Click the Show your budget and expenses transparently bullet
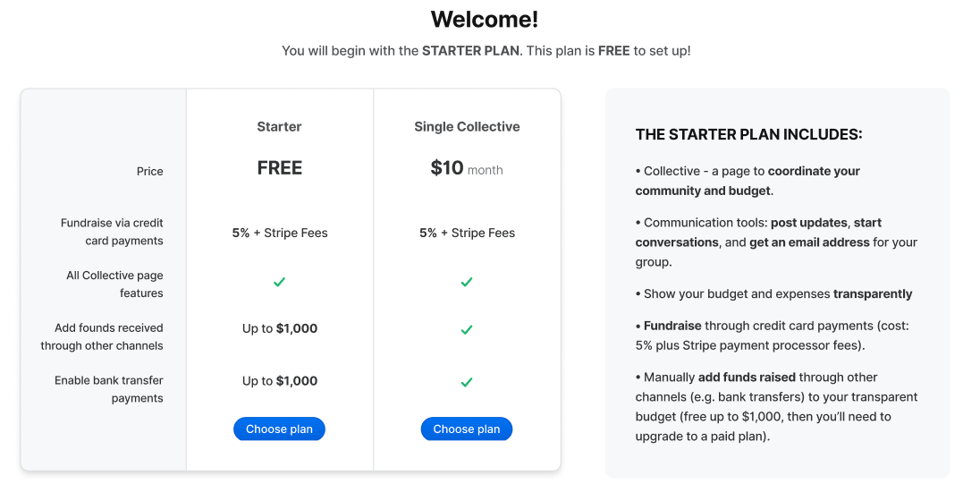The width and height of the screenshot is (980, 501). click(773, 294)
